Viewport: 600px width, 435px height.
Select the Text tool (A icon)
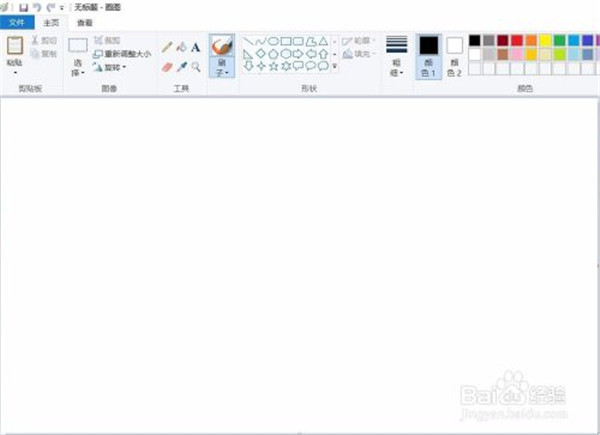pyautogui.click(x=195, y=47)
